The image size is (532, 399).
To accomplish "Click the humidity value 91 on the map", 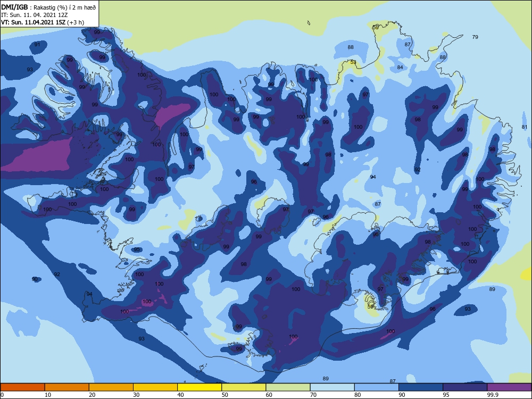I will point(37,45).
